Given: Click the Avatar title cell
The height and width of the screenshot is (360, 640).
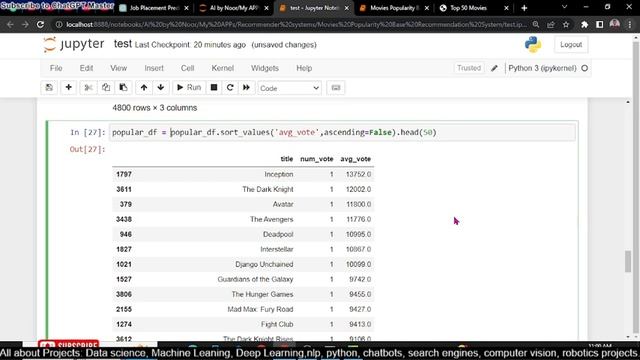Looking at the screenshot, I should pos(283,204).
